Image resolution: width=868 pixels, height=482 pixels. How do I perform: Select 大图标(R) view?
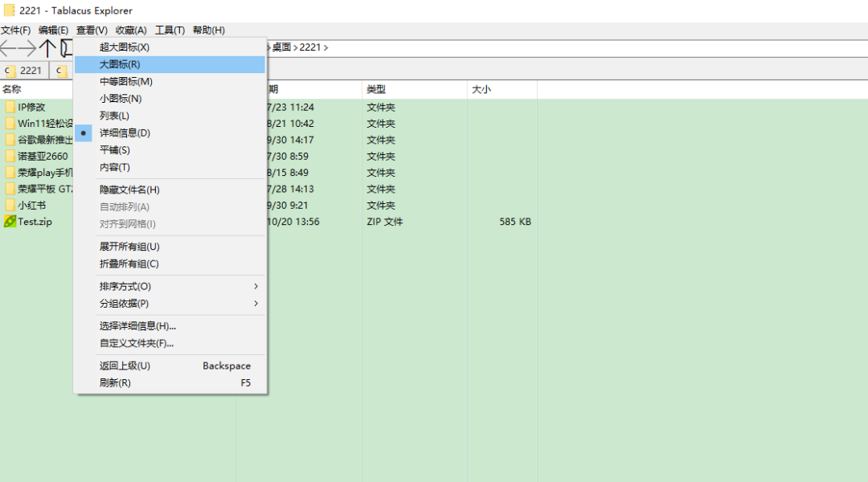tap(170, 64)
